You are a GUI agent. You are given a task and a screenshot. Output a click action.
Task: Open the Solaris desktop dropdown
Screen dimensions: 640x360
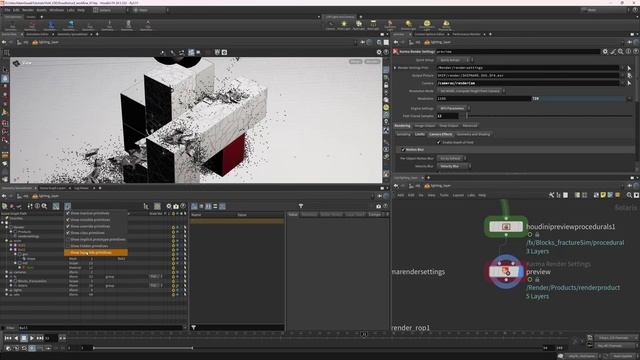click(110, 10)
